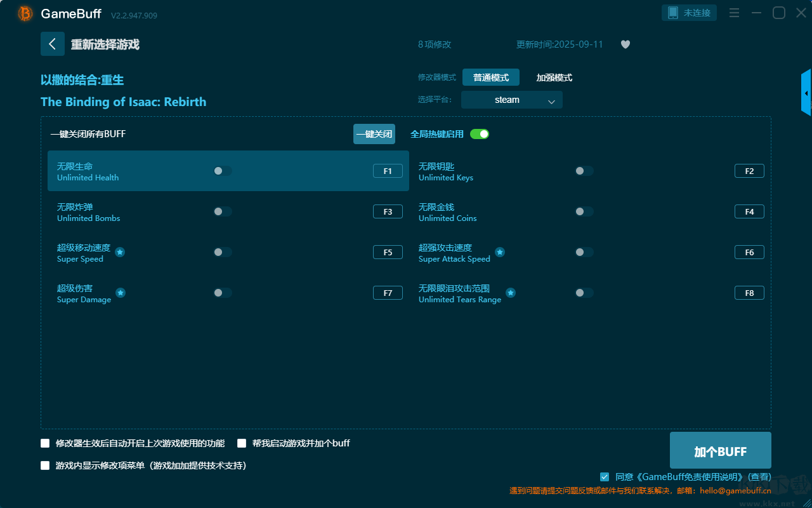
Task: Click the F5 hotkey button
Action: click(x=388, y=252)
